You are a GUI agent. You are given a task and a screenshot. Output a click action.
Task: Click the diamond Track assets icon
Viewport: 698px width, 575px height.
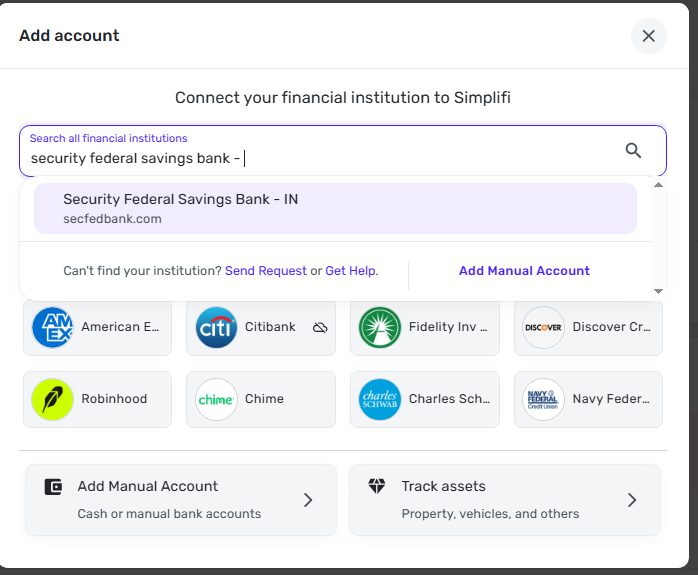377,486
